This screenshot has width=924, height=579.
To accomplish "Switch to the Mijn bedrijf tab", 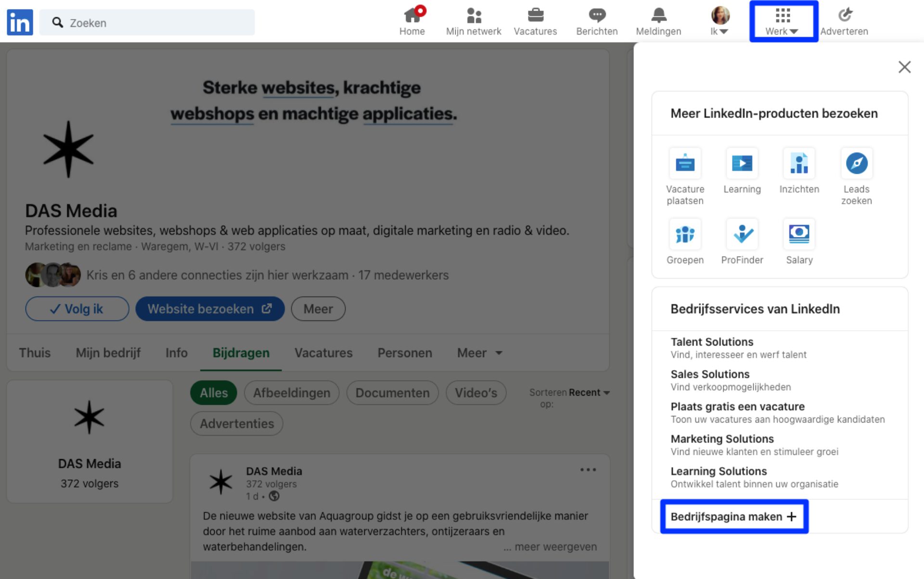I will click(x=108, y=353).
